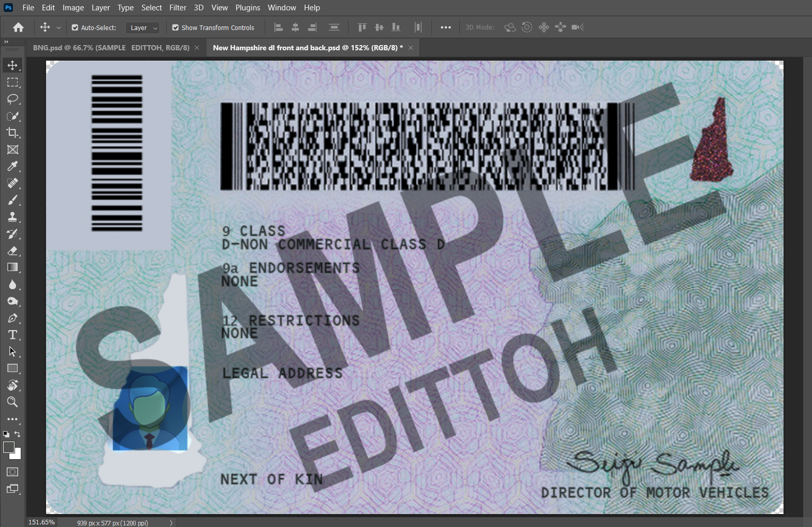Swap foreground and background colors

[x=18, y=434]
